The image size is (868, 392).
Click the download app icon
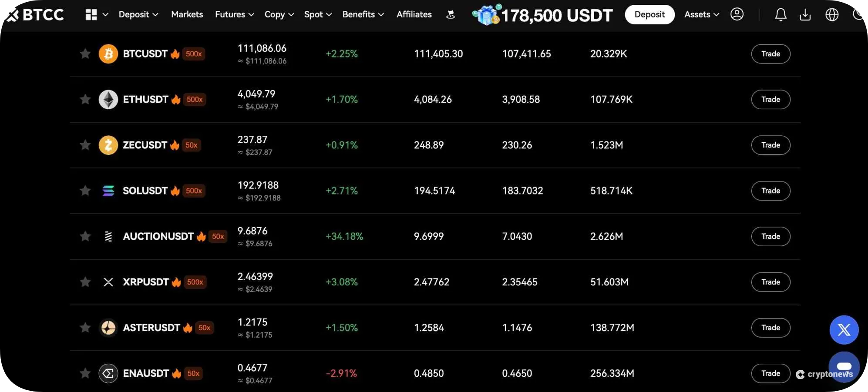[x=805, y=15]
